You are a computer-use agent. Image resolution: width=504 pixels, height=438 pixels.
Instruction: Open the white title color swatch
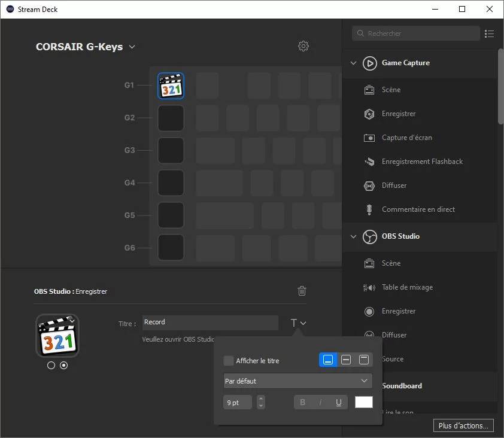point(363,402)
